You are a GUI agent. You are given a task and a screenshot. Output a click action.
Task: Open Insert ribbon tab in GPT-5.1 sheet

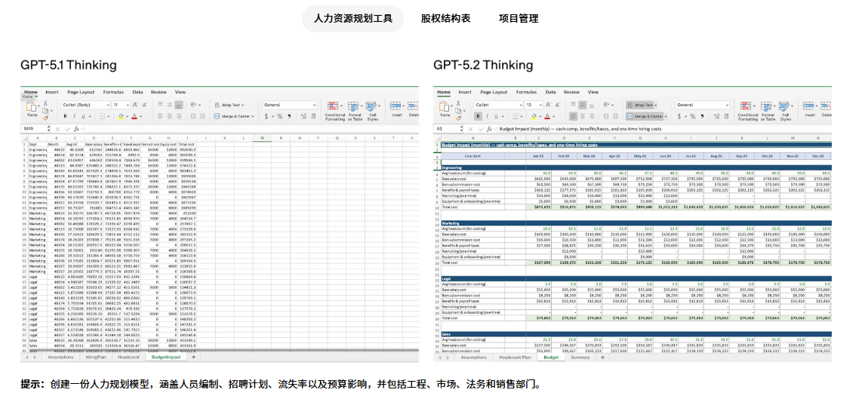(52, 92)
